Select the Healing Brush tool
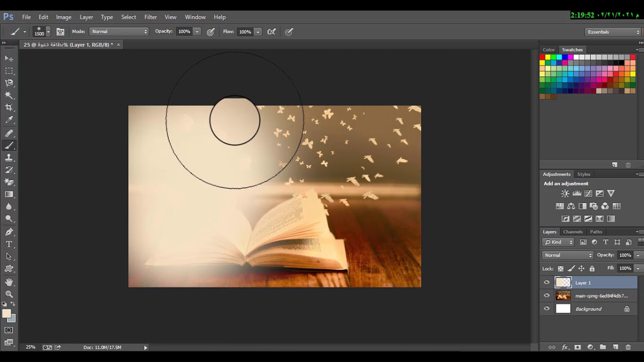The height and width of the screenshot is (362, 644). tap(9, 133)
